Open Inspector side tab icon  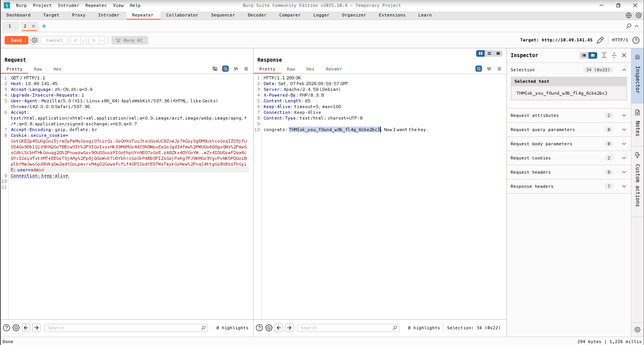(x=637, y=57)
